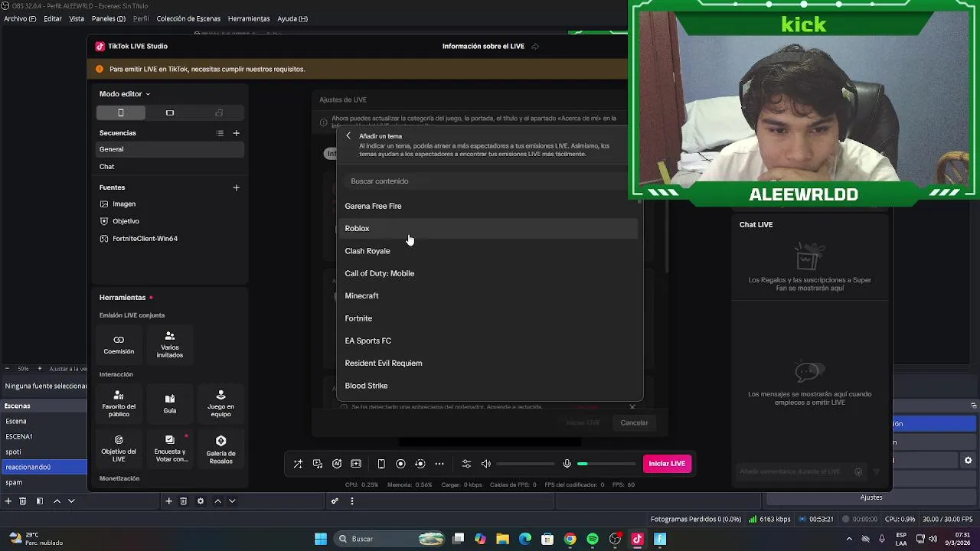
Task: Open the Coemisión tool
Action: (119, 344)
